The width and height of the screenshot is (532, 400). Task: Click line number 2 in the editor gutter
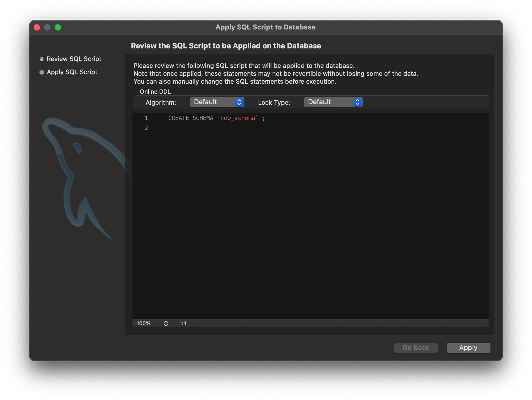click(146, 128)
